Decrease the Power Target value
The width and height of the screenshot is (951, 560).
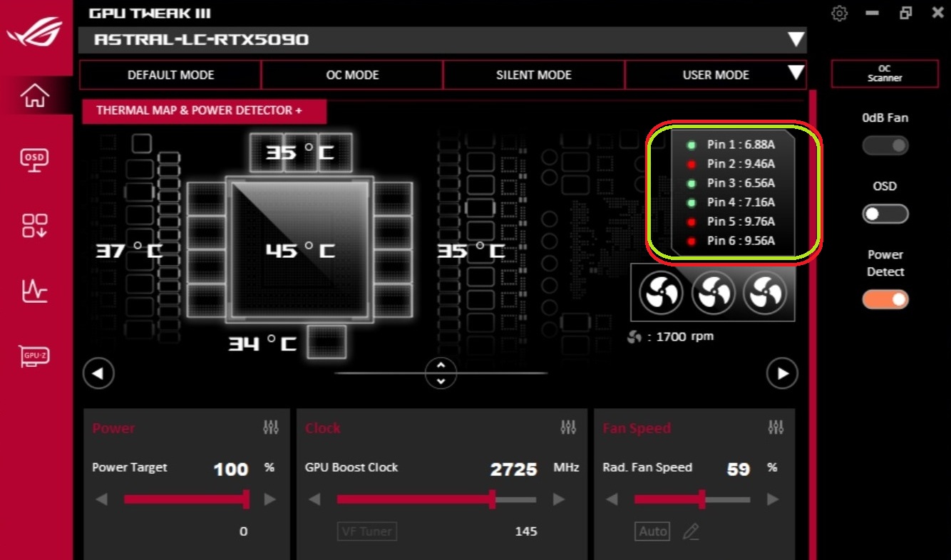tap(101, 499)
